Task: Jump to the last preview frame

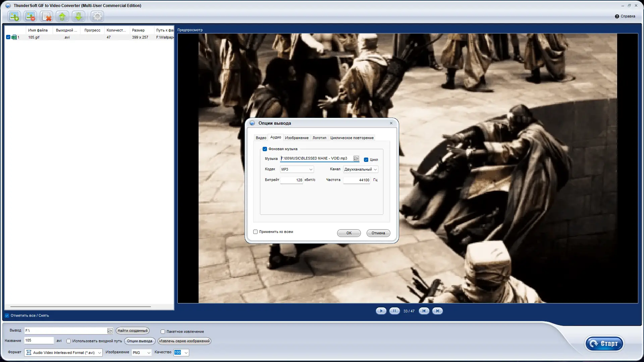Action: click(437, 311)
